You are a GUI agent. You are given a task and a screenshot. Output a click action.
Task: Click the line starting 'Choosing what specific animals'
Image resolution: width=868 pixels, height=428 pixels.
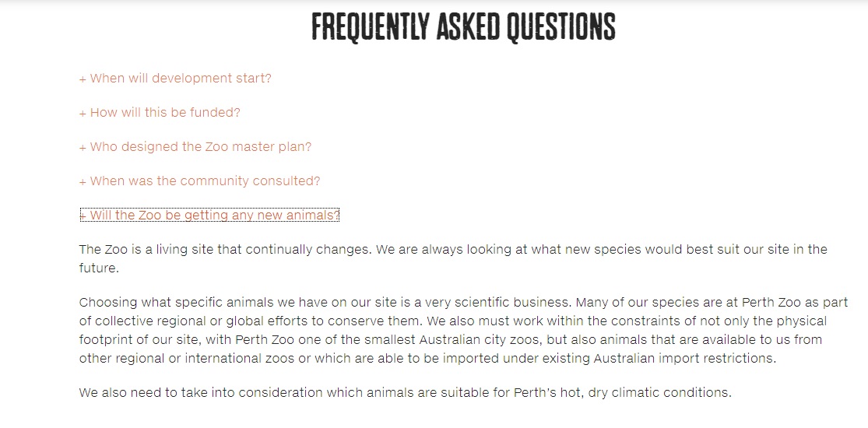click(x=463, y=302)
